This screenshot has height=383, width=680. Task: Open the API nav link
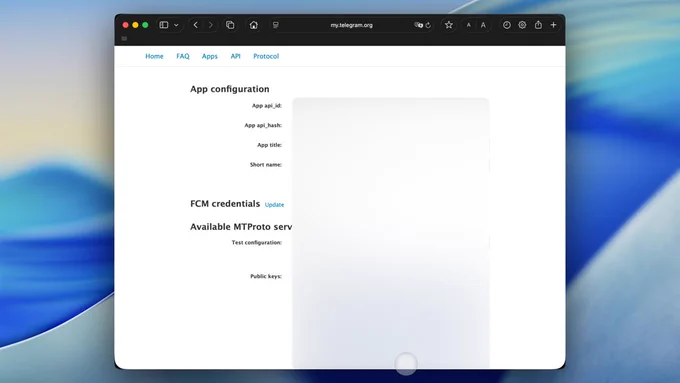point(235,56)
